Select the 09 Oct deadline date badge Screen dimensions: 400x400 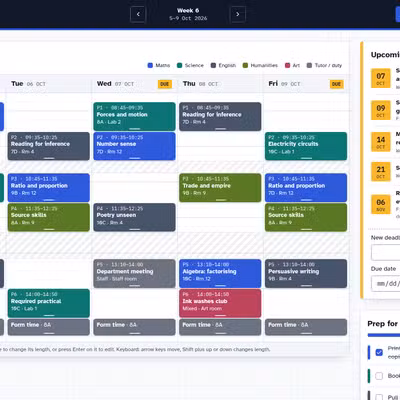pos(381,110)
